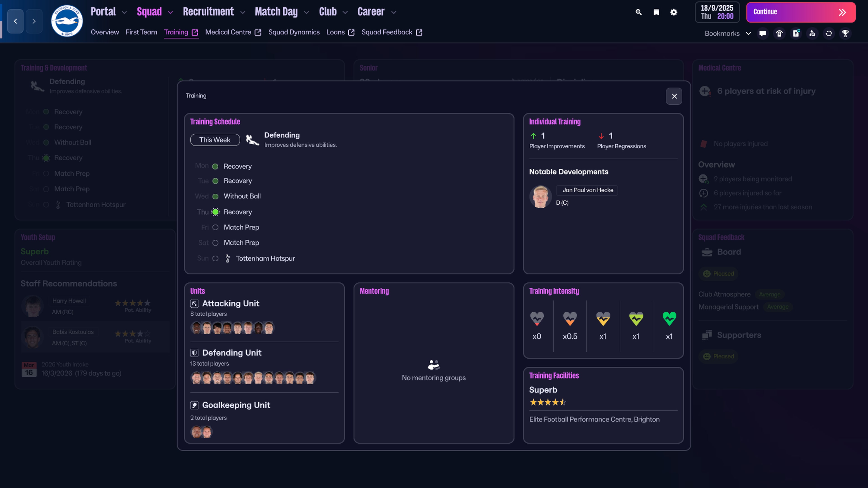Select Sunday's Tottenham Hotspur match radio button
Image resolution: width=868 pixels, height=488 pixels.
point(215,258)
